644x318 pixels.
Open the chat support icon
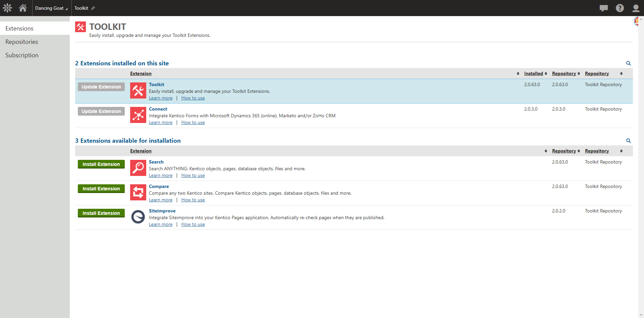[x=604, y=8]
